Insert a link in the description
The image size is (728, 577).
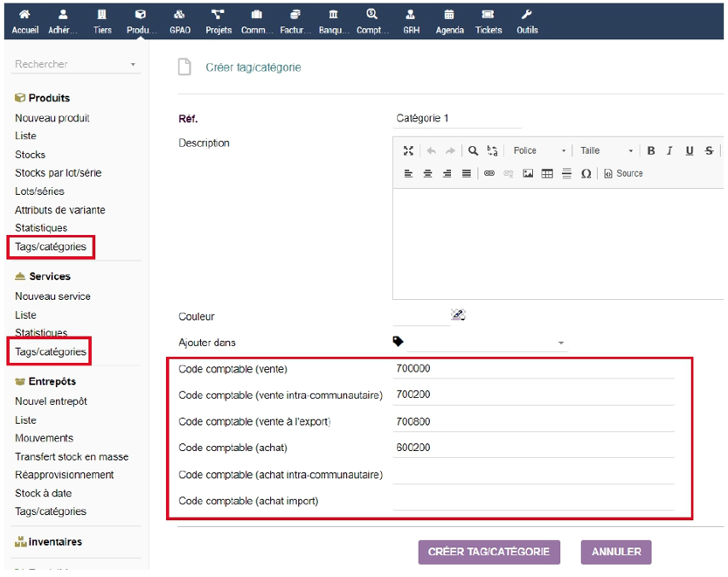[489, 173]
